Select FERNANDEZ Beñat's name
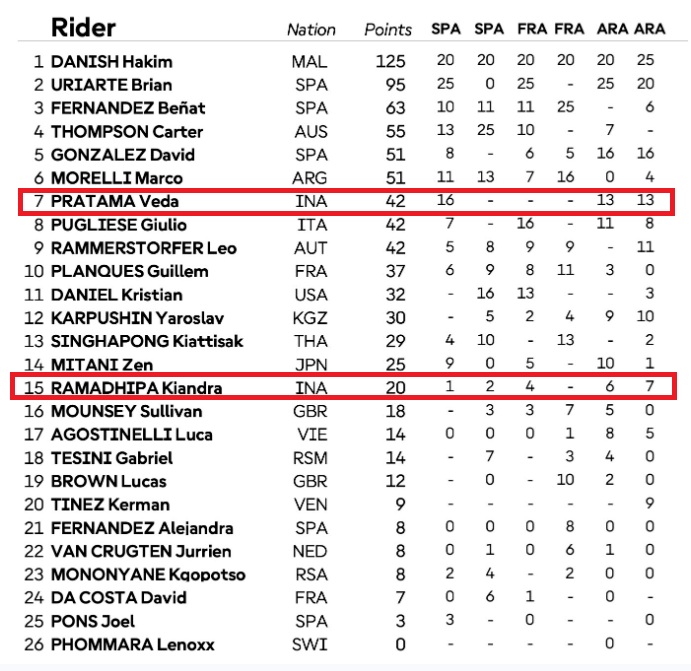Screen dimensions: 691x671 (x=128, y=108)
